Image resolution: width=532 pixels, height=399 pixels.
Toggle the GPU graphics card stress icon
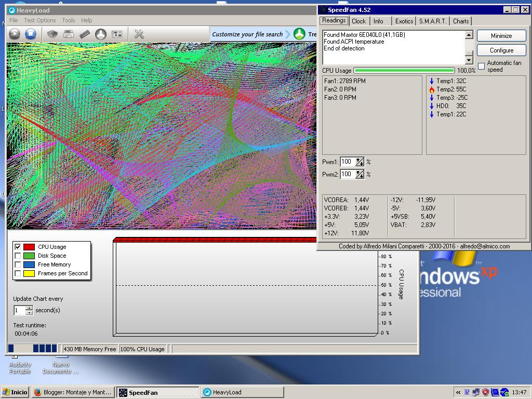click(x=117, y=34)
